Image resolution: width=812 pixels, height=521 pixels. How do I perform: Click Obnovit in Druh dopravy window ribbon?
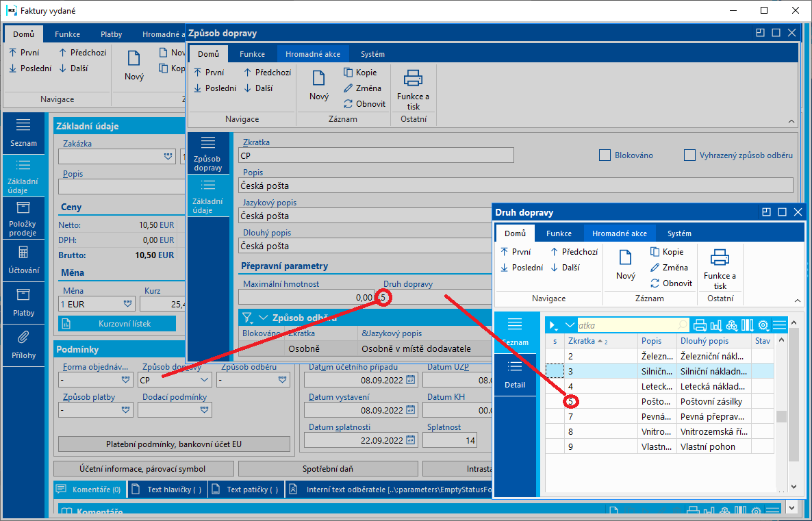[x=671, y=283]
